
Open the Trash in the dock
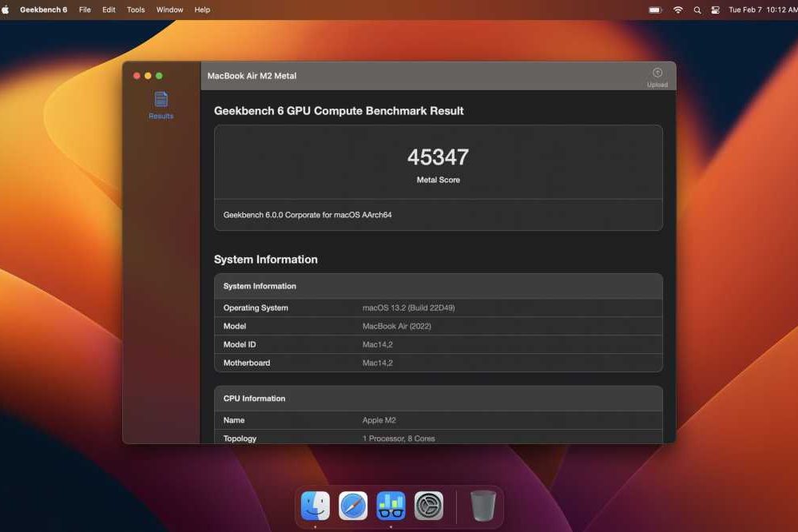pos(482,506)
